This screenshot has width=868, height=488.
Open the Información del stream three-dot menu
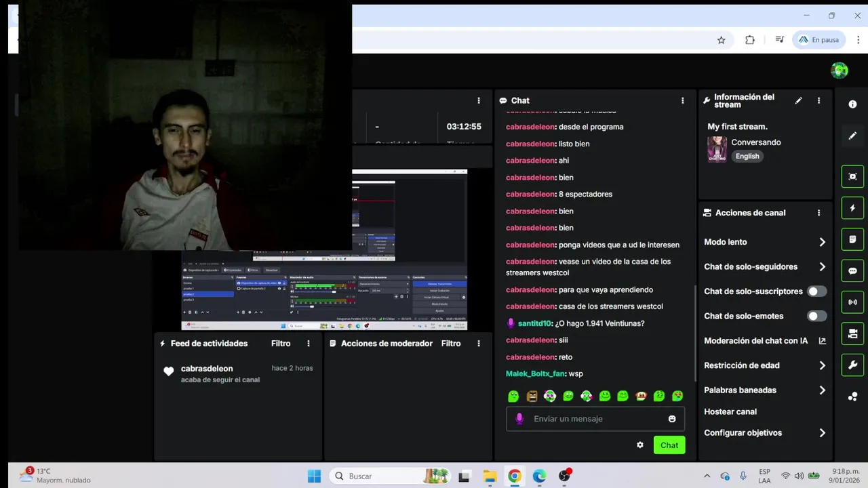[818, 100]
